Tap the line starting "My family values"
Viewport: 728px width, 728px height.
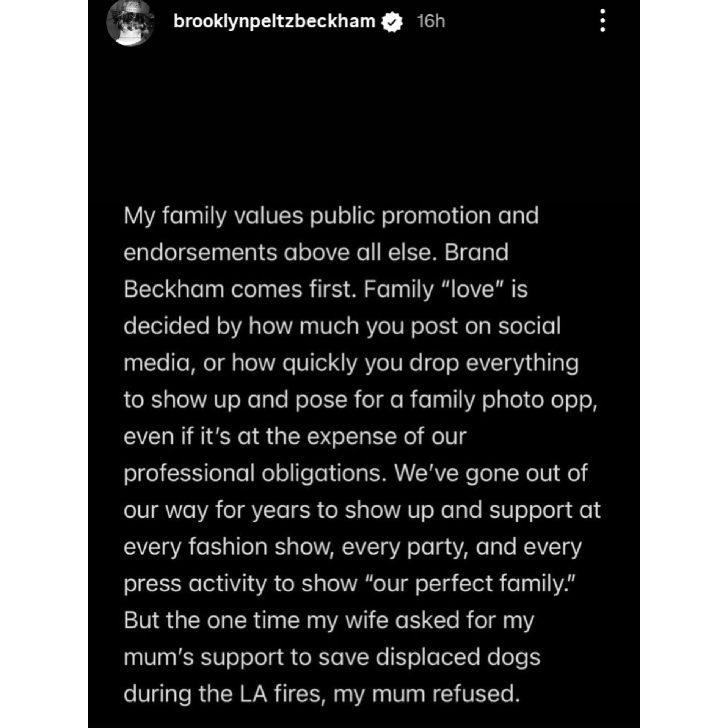coord(331,216)
